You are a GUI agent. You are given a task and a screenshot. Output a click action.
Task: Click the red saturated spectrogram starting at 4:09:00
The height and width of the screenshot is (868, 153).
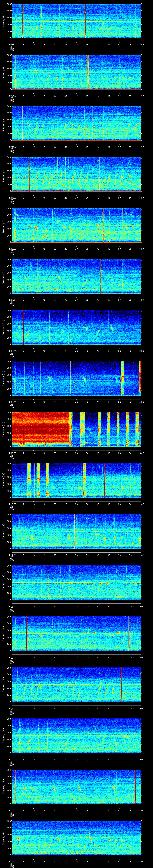77,429
